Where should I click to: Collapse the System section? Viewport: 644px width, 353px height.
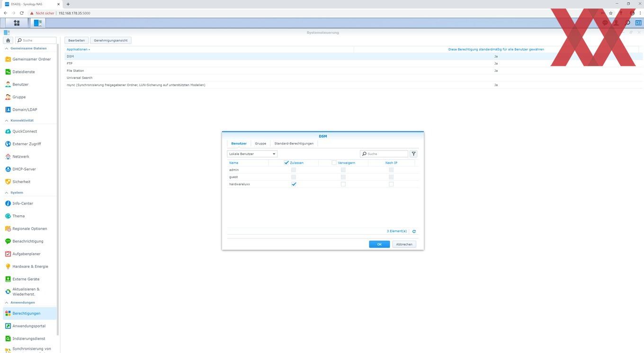point(7,193)
